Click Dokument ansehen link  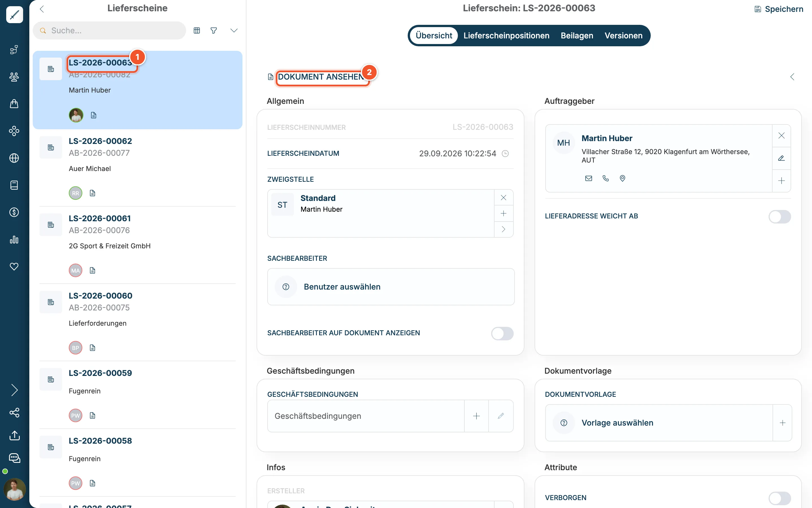(321, 77)
